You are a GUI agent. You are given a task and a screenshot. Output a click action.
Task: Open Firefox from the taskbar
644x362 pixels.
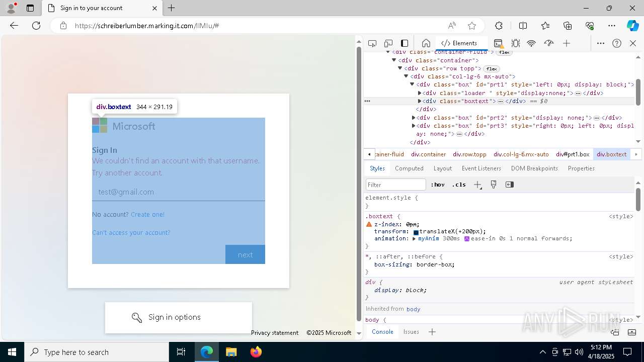coord(256,352)
